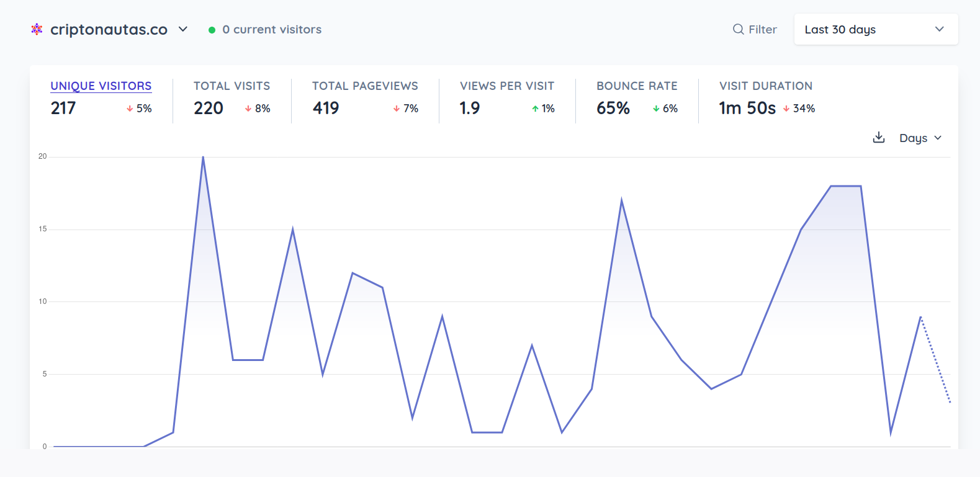Click the green up arrow beside Views Per Visit
The height and width of the screenshot is (477, 980).
click(535, 109)
